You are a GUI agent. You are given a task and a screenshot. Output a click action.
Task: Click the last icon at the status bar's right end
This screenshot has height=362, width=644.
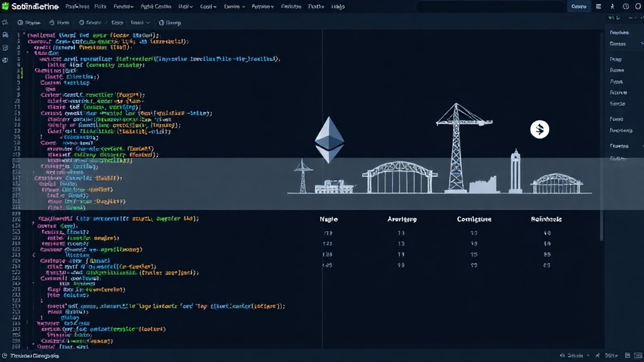pyautogui.click(x=638, y=356)
